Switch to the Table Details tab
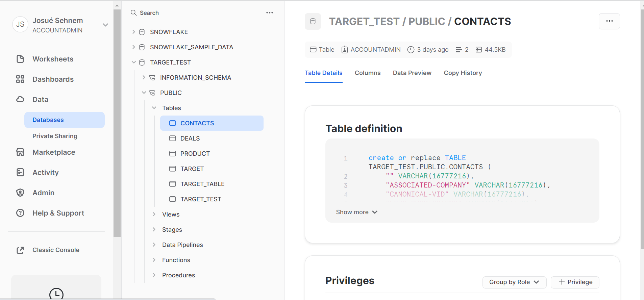 [323, 73]
